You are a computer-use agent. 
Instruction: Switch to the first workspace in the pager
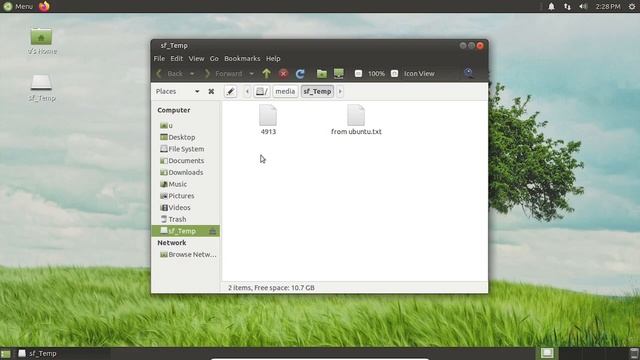pyautogui.click(x=547, y=353)
